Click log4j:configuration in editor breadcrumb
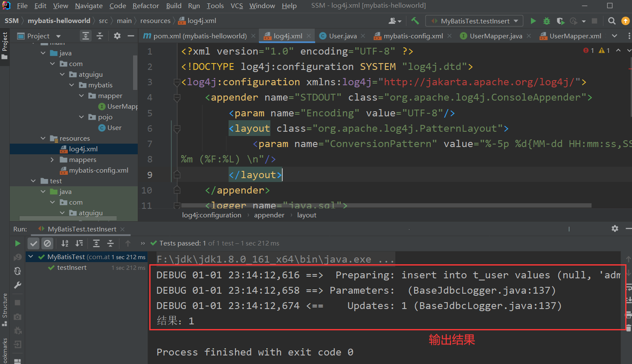 tap(212, 215)
